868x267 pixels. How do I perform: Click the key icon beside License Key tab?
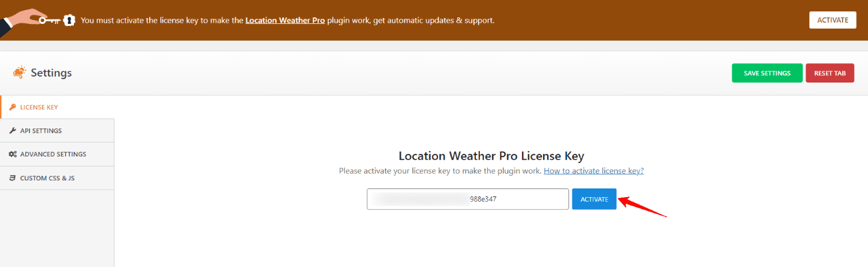[13, 107]
